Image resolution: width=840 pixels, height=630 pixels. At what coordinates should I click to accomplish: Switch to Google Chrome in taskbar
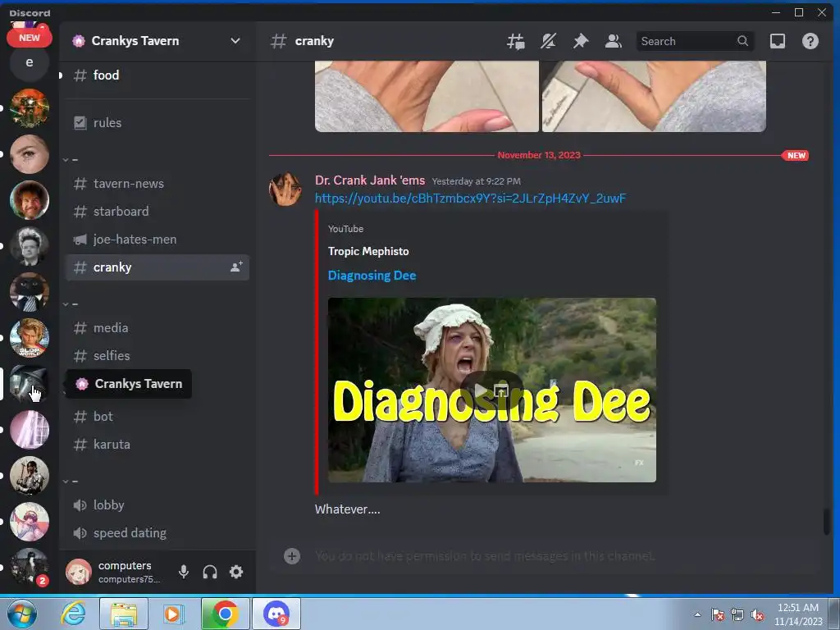tap(226, 614)
